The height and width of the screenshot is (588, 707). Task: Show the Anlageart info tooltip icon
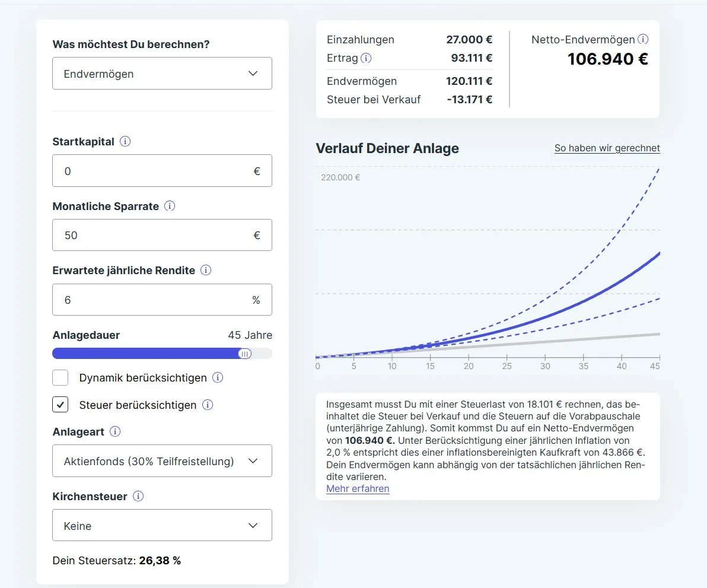115,432
